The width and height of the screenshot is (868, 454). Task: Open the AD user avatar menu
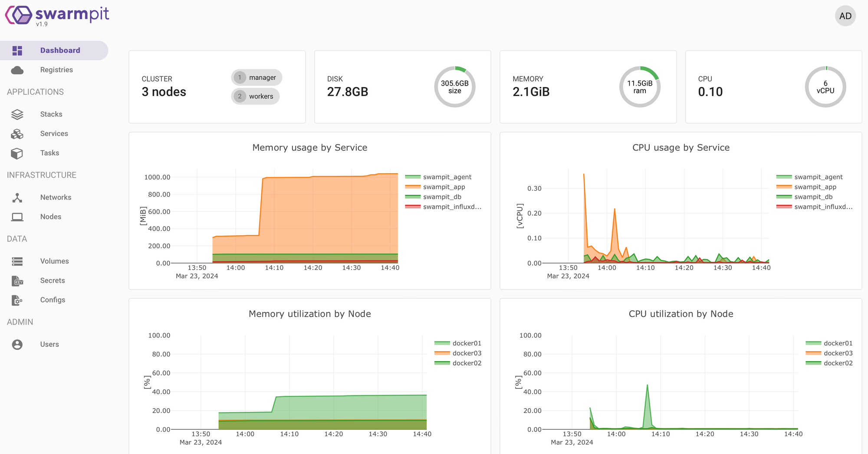pyautogui.click(x=845, y=16)
